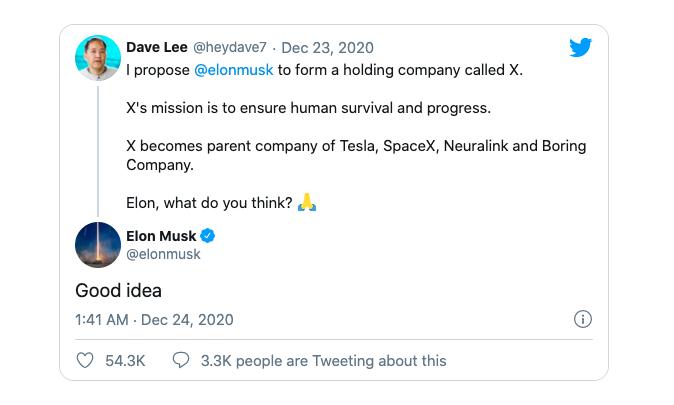Click the Dave Lee display name
This screenshot has height=405, width=674.
(x=157, y=47)
